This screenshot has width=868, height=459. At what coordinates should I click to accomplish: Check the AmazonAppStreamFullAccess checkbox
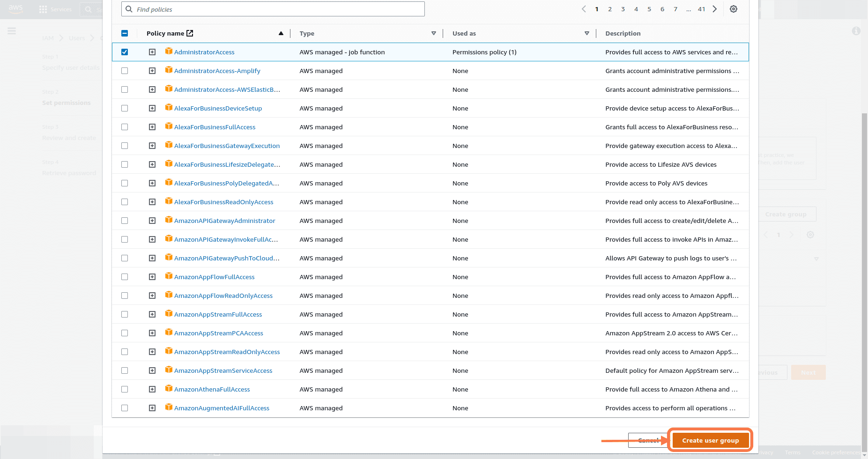pos(125,314)
